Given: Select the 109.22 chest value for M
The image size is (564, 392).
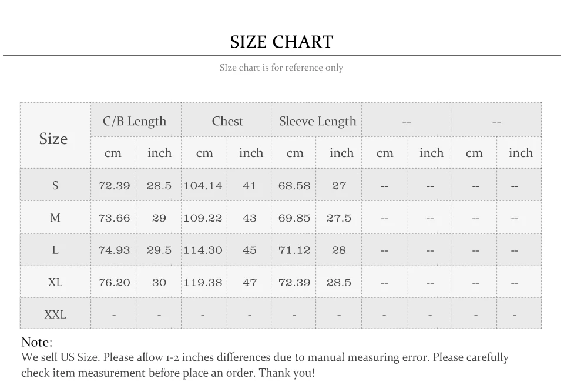Looking at the screenshot, I should [x=203, y=218].
